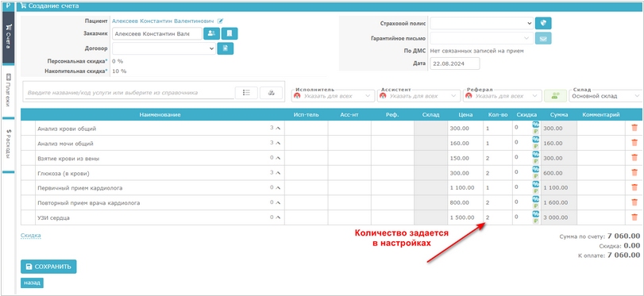Delete the Глюкоза (в крови) row
Screen dimensions: 644x296
point(634,172)
